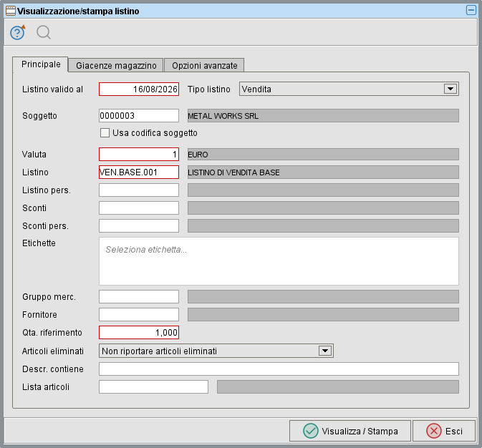Click LISTINO DI VENDITA BASE description

[x=323, y=172]
